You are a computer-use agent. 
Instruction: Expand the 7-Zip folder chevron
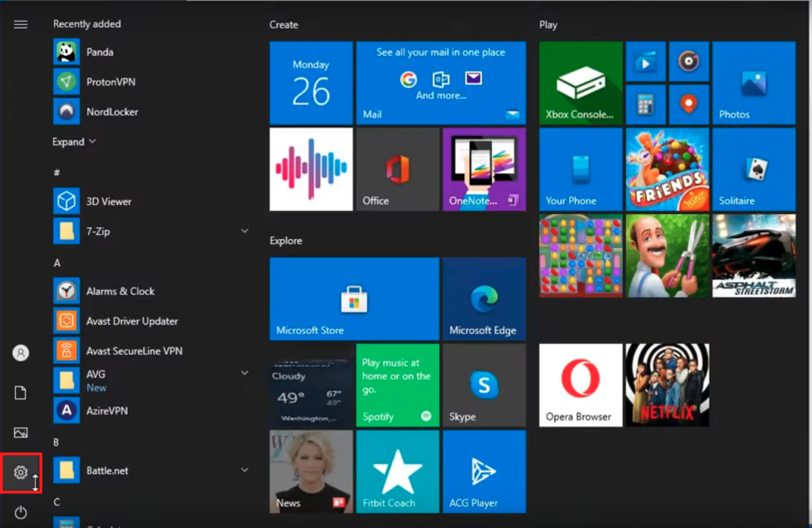click(245, 231)
